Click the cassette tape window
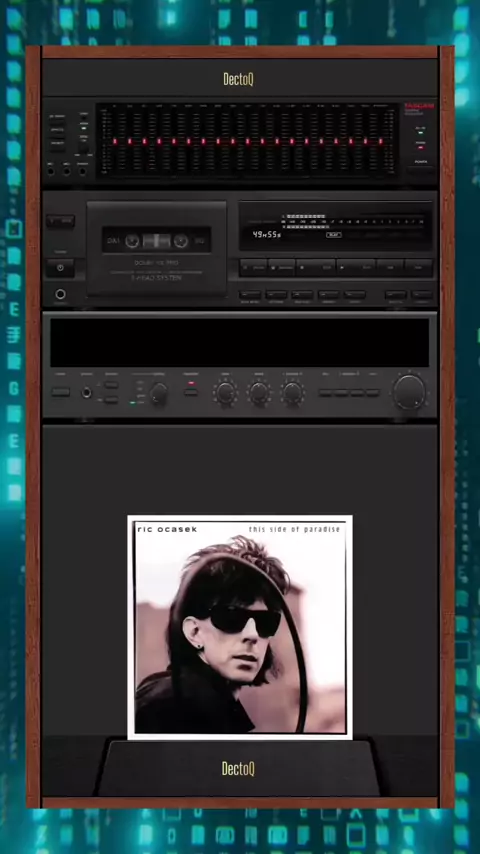 point(156,240)
